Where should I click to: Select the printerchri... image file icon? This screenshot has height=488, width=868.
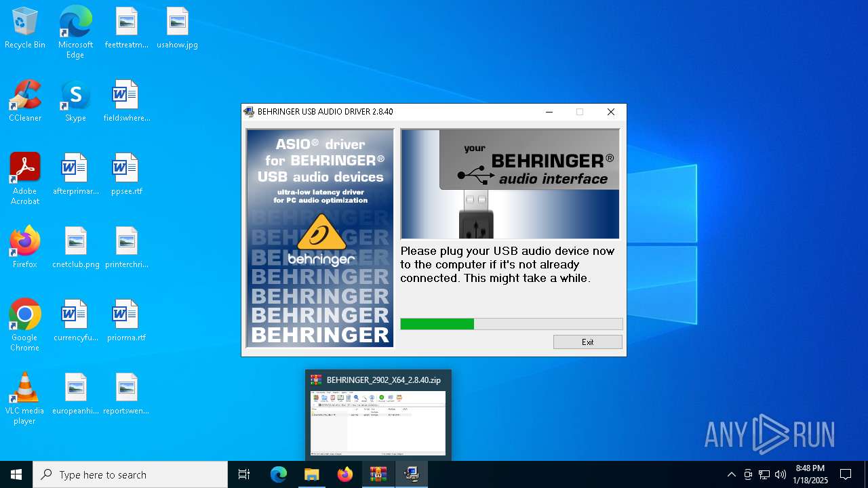[x=126, y=248]
